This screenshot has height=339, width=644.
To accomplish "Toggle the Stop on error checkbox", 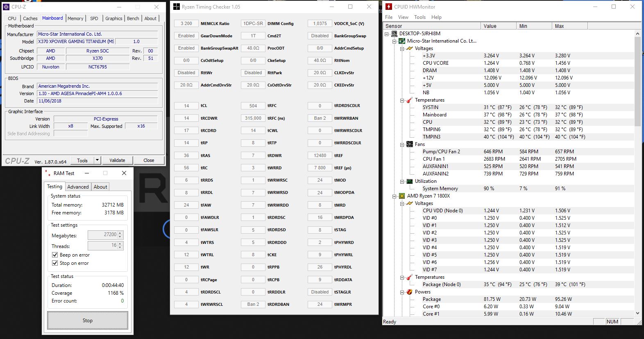I will [x=55, y=263].
